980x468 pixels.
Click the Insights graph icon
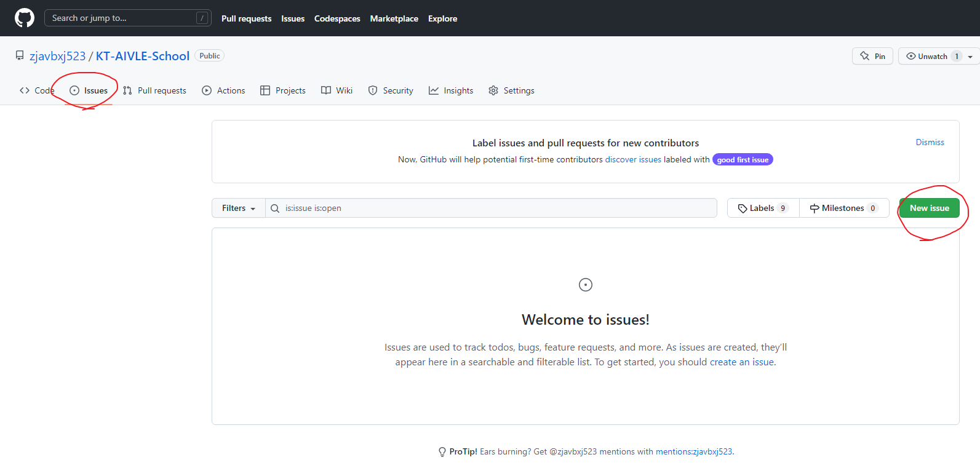point(434,90)
